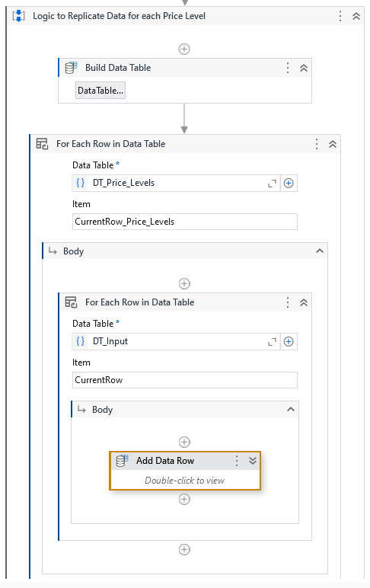
Task: Collapse the outer For Each Row activity
Action: coord(333,144)
